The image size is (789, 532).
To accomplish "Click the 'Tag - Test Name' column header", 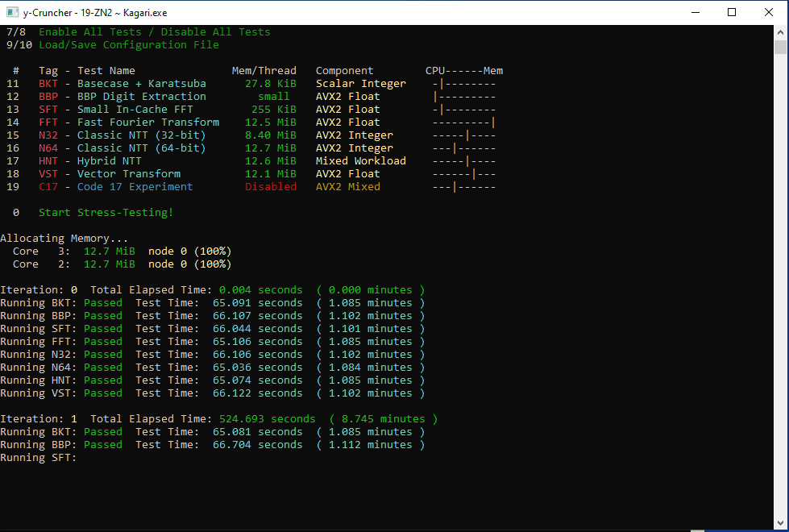I will [87, 70].
